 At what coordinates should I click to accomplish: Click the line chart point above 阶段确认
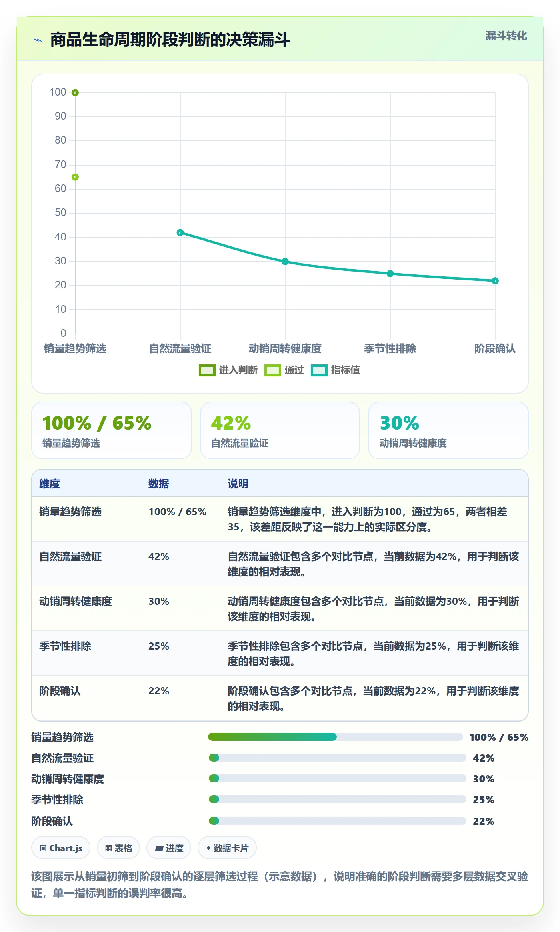(495, 281)
